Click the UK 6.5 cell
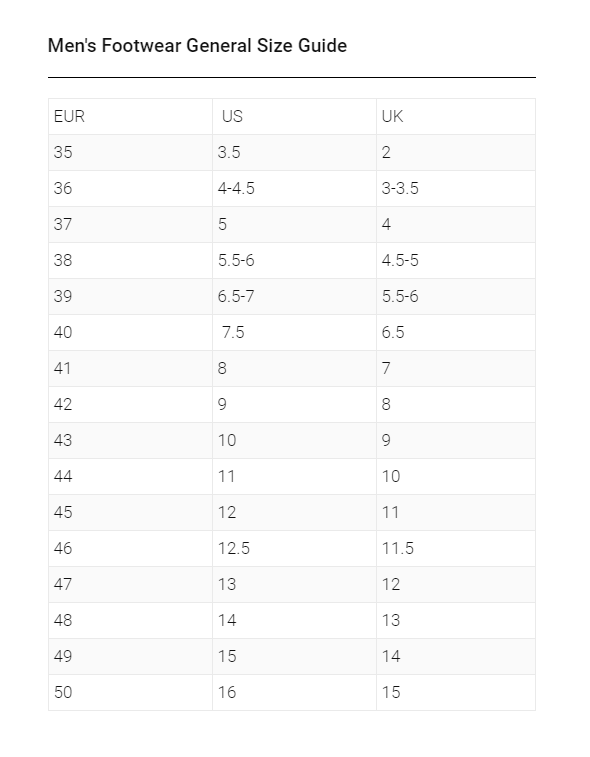 click(x=456, y=333)
